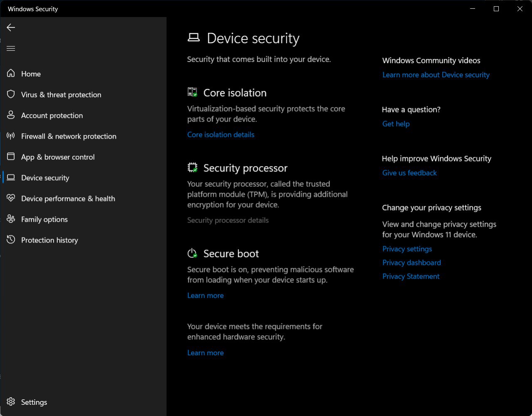The image size is (532, 416).
Task: Click the laptop icon beside Device security title
Action: 194,38
